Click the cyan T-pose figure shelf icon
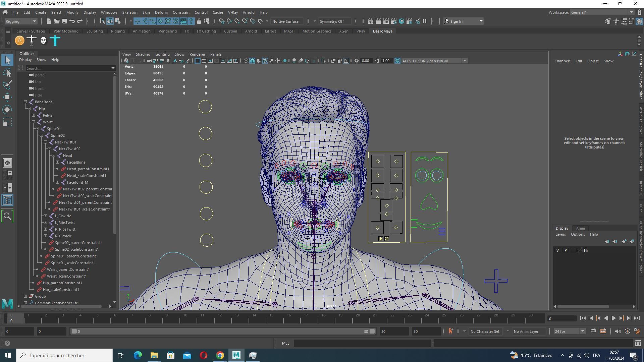The image size is (644, 362). 55,41
